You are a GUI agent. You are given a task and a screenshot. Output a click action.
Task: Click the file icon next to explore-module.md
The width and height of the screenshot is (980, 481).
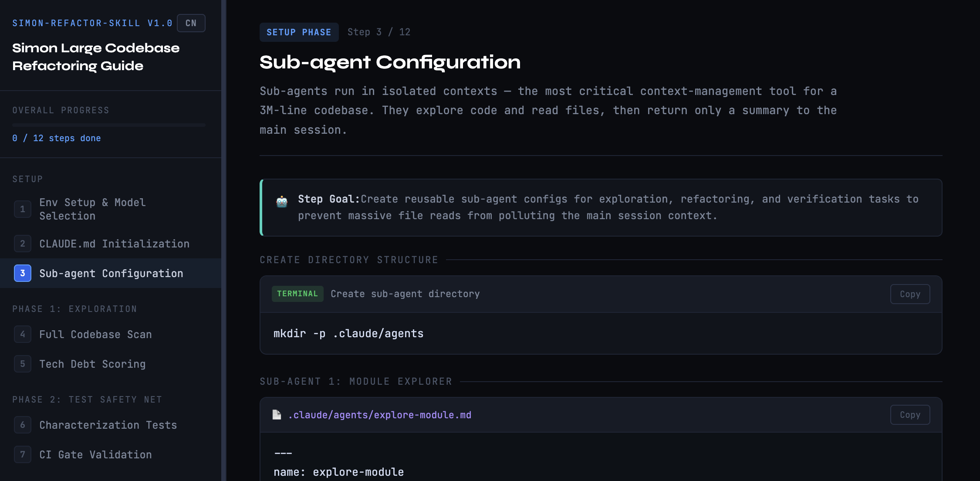pos(277,415)
